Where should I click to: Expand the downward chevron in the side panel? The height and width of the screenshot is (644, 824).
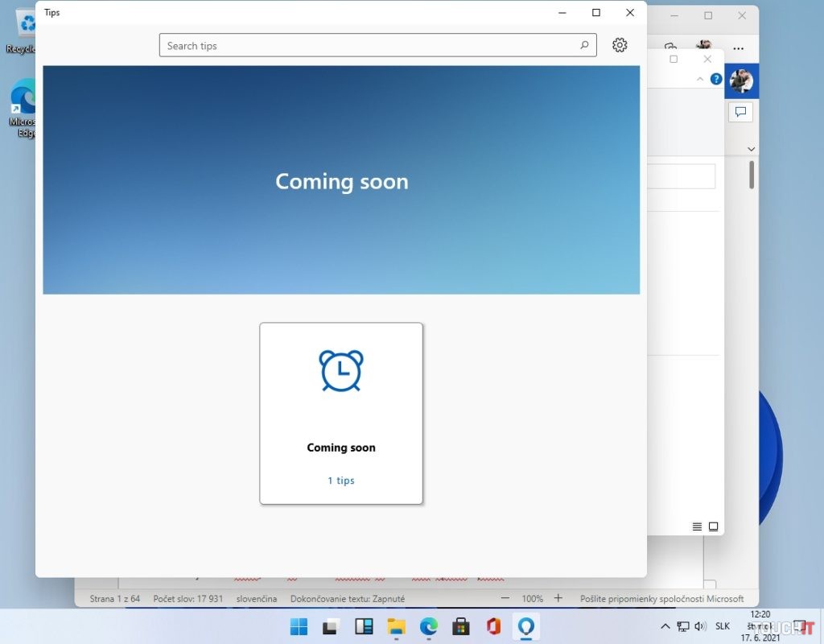(x=750, y=149)
